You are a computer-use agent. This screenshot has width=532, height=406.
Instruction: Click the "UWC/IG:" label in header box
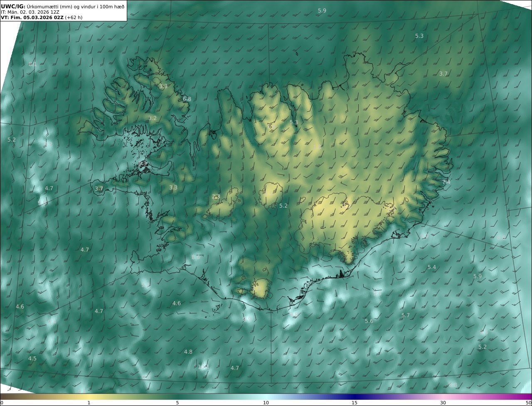(x=13, y=6)
